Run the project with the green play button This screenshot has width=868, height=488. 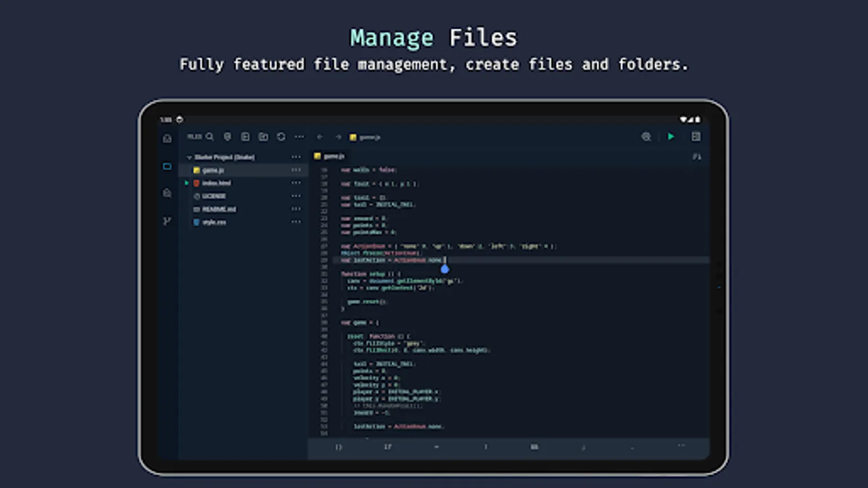point(671,137)
